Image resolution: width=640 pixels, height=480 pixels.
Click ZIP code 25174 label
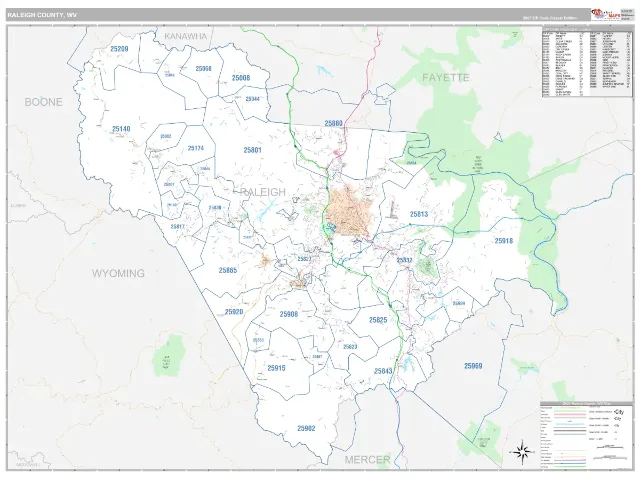click(x=196, y=148)
